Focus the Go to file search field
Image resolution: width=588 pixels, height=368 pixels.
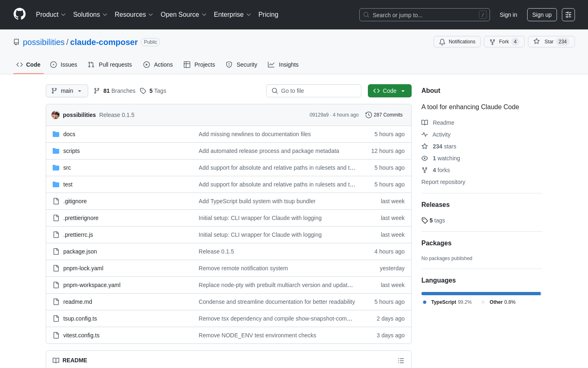coord(314,91)
